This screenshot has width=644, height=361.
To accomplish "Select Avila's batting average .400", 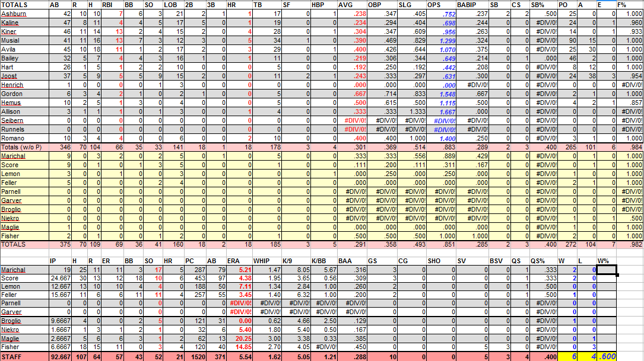I will coord(352,50).
